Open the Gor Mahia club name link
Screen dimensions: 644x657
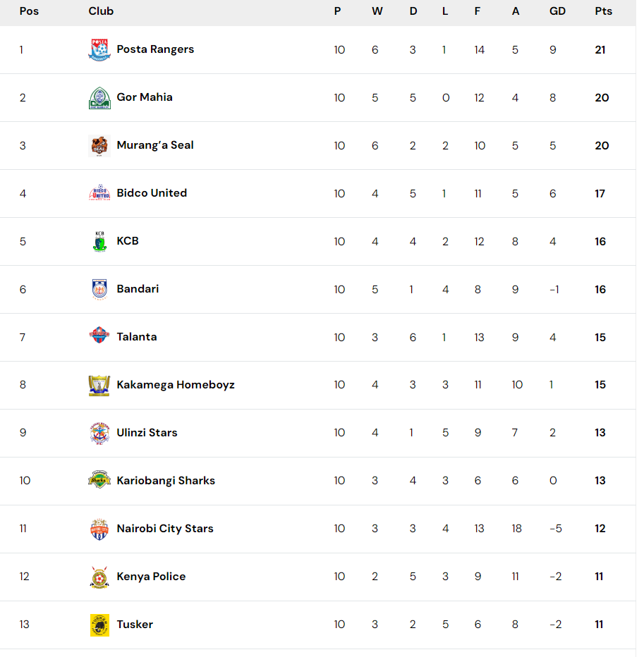tap(145, 97)
